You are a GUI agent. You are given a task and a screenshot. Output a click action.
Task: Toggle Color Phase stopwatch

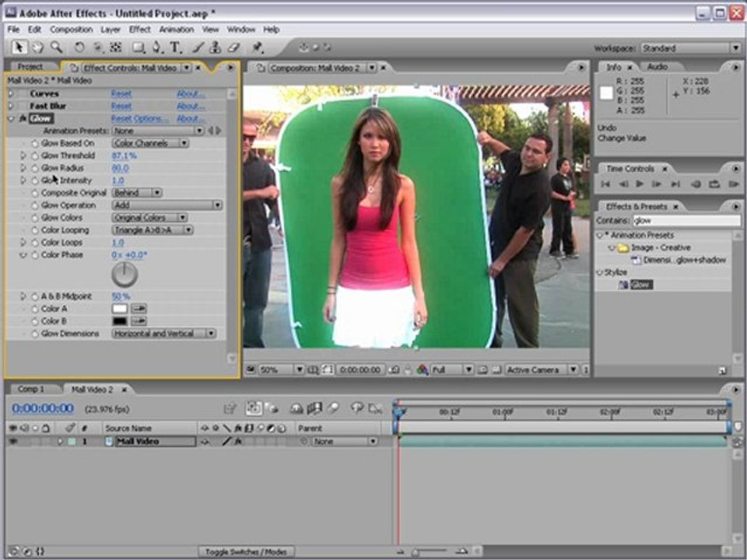pos(35,255)
